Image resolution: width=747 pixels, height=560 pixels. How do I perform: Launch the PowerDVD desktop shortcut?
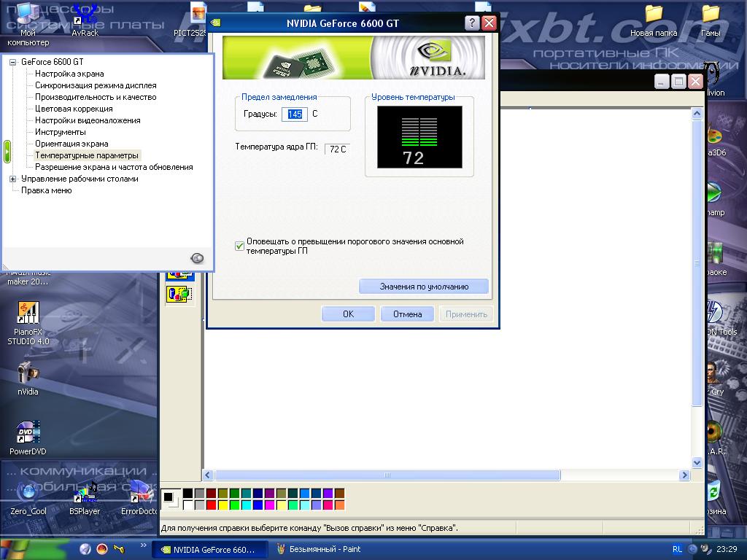point(28,438)
